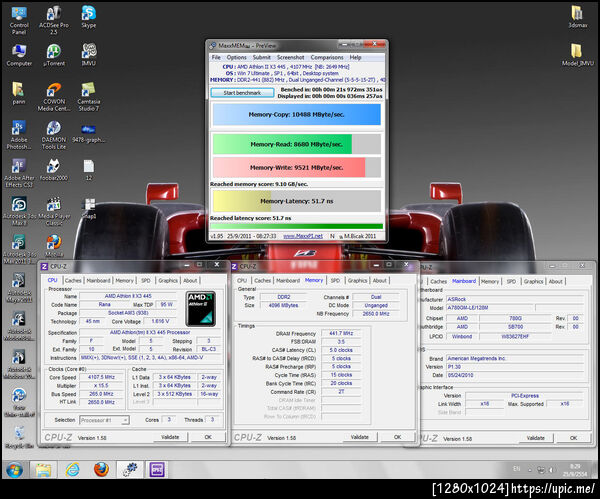Image resolution: width=600 pixels, height=499 pixels.
Task: Switch to Firefox on the taskbar
Action: pos(101,470)
